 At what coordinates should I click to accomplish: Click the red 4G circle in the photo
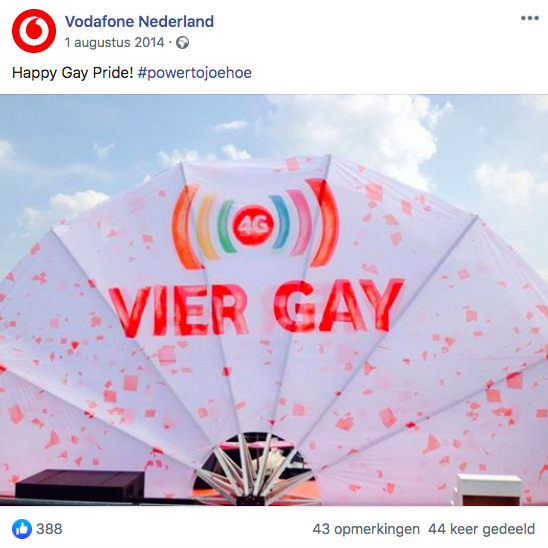coord(253,225)
